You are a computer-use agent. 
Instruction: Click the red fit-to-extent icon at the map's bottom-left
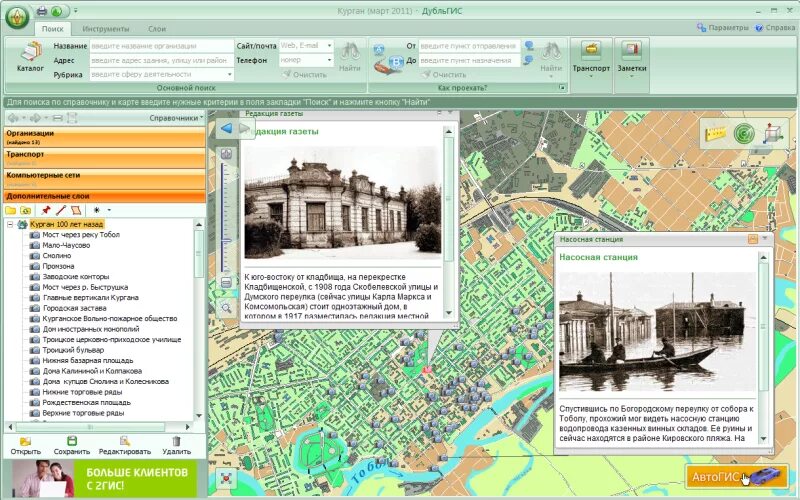(226, 478)
